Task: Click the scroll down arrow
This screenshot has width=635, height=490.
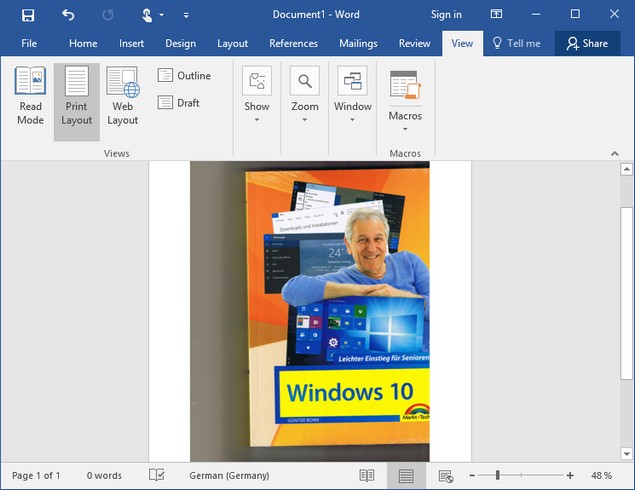Action: tap(626, 454)
